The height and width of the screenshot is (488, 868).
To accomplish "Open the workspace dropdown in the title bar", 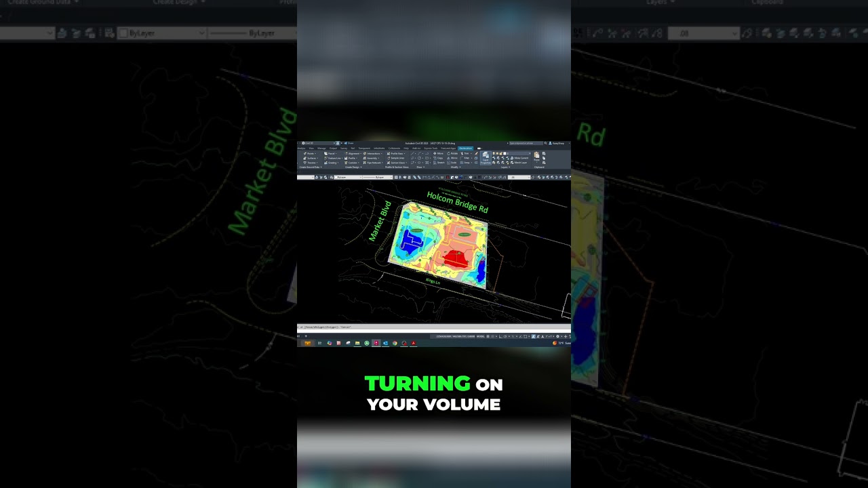I will click(x=318, y=143).
